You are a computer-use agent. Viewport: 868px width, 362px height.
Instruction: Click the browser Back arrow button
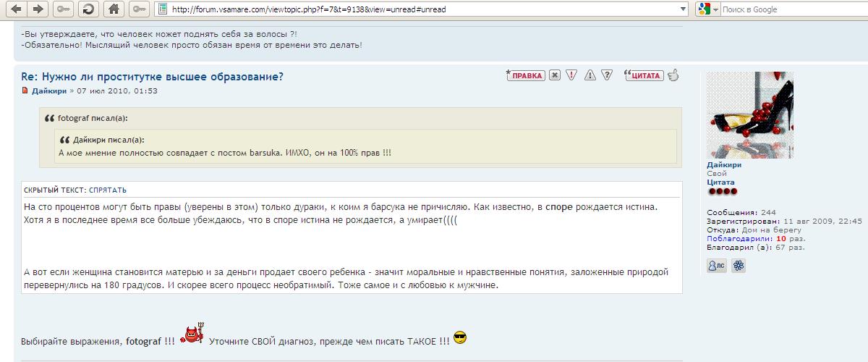(x=16, y=9)
